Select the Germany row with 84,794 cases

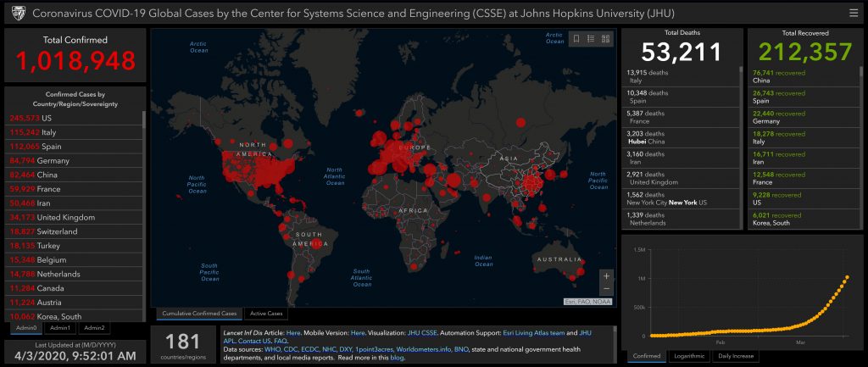point(74,160)
